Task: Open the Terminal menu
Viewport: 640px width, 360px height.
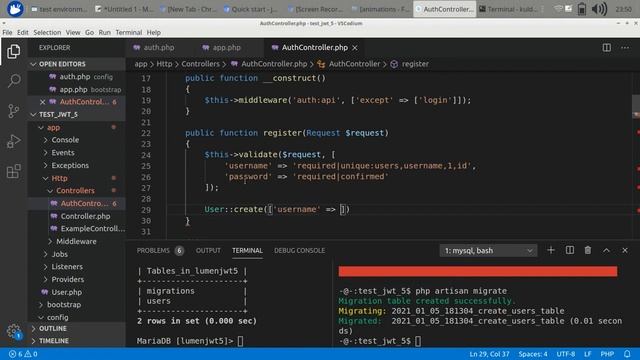Action: [129, 32]
